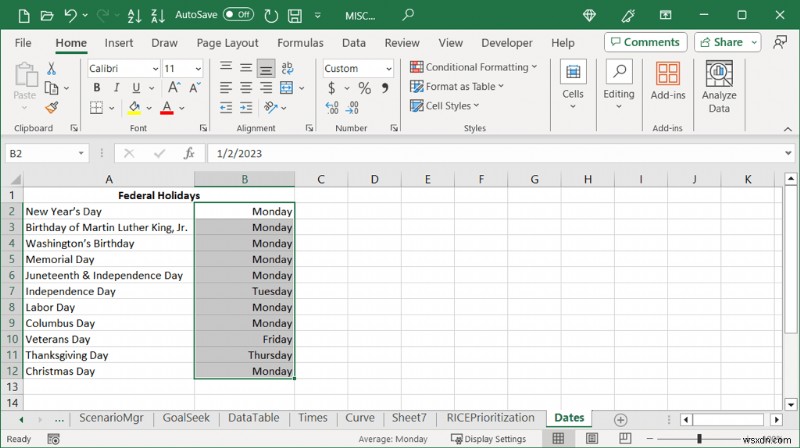The height and width of the screenshot is (448, 800).
Task: Apply cell borders
Action: (96, 108)
